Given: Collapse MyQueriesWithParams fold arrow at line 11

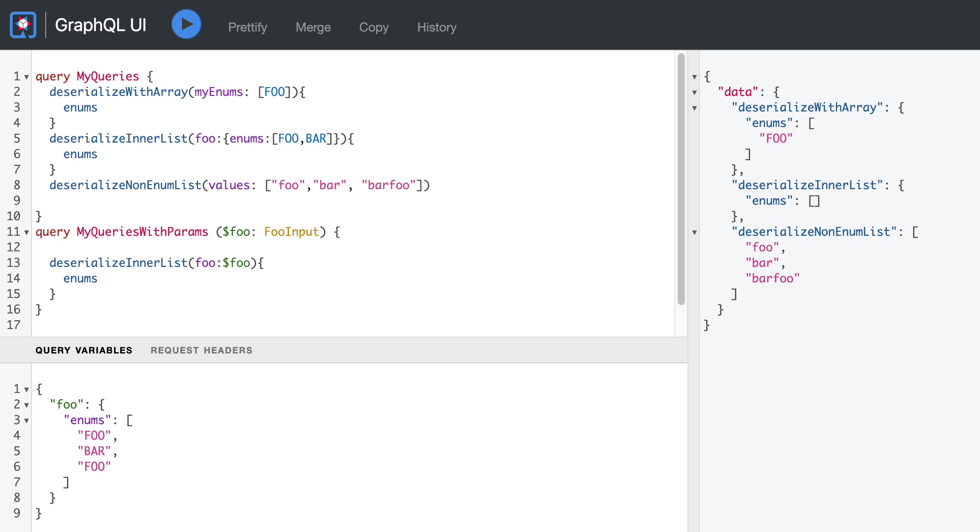Looking at the screenshot, I should click(27, 233).
